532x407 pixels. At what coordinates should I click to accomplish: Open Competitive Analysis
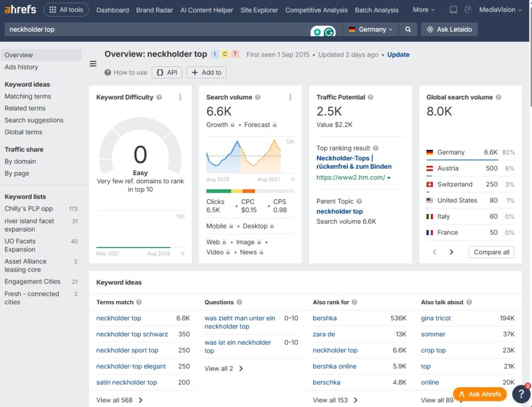pyautogui.click(x=316, y=10)
